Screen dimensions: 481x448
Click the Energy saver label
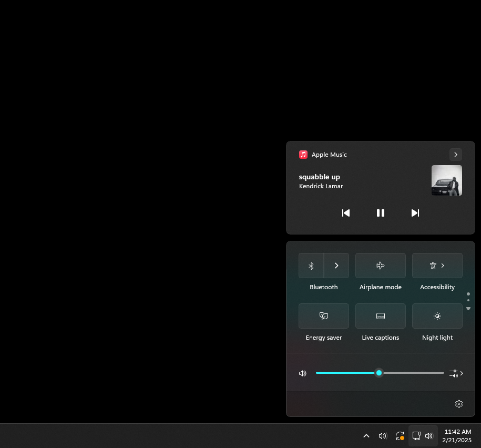324,338
